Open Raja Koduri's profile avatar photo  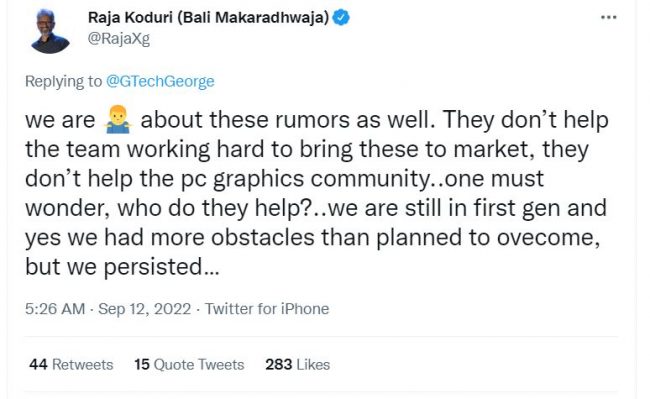click(x=50, y=32)
